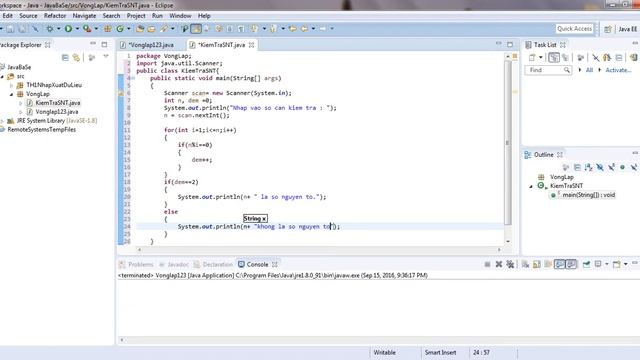Click the green Run button in toolbar
The height and width of the screenshot is (360, 640).
tap(68, 29)
